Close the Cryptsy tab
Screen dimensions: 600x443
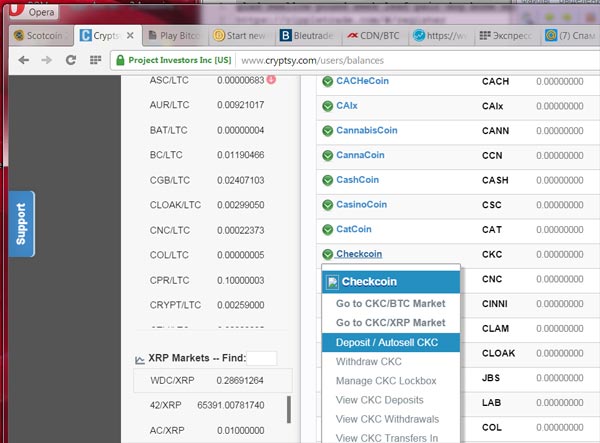coord(130,36)
